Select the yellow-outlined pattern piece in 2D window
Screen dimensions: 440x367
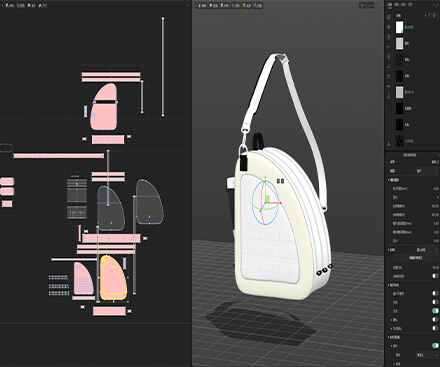tap(113, 278)
